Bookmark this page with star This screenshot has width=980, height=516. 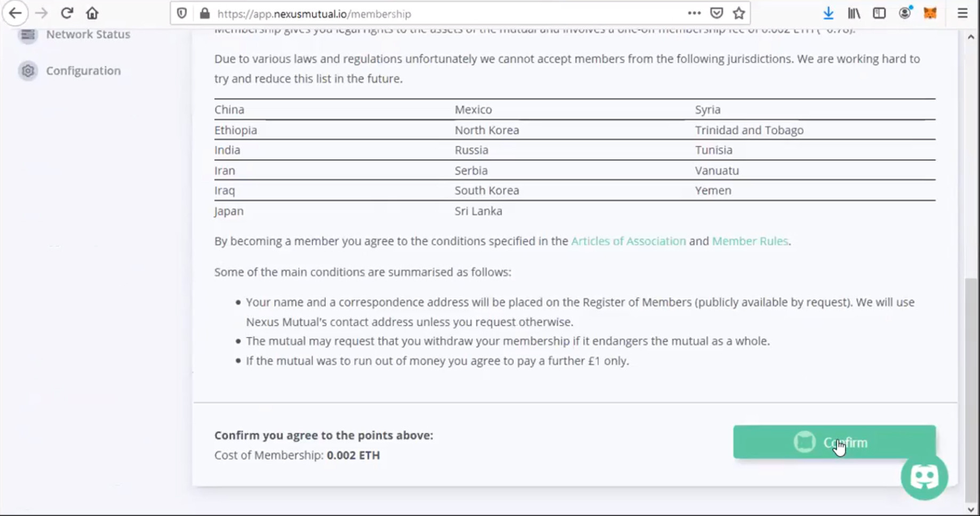(x=739, y=13)
